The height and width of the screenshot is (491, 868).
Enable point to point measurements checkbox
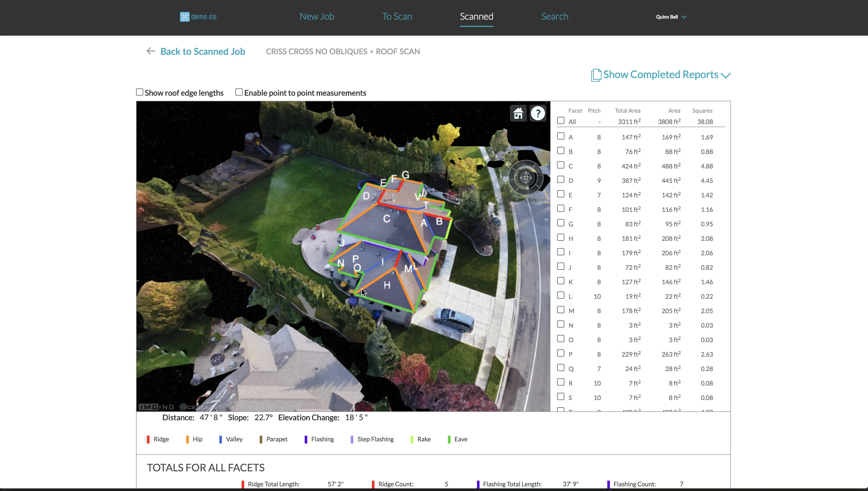[x=239, y=92]
